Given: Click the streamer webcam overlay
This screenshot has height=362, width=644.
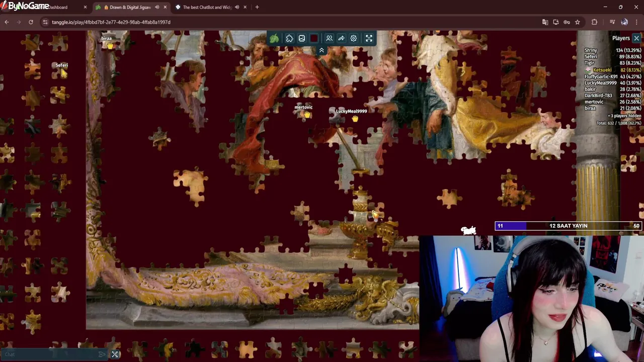Looking at the screenshot, I should pyautogui.click(x=531, y=299).
